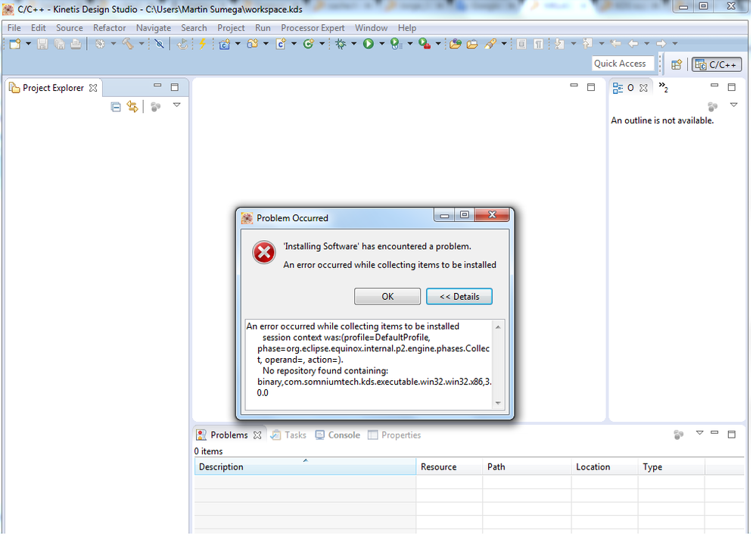Viewport: 756px width, 549px height.
Task: Open Project Explorer View Menu triangle
Action: (x=177, y=104)
